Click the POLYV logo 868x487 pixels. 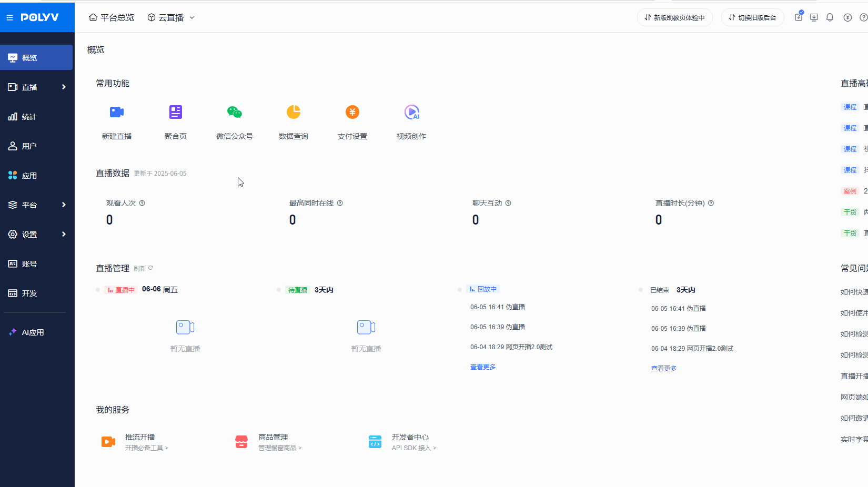(x=40, y=17)
